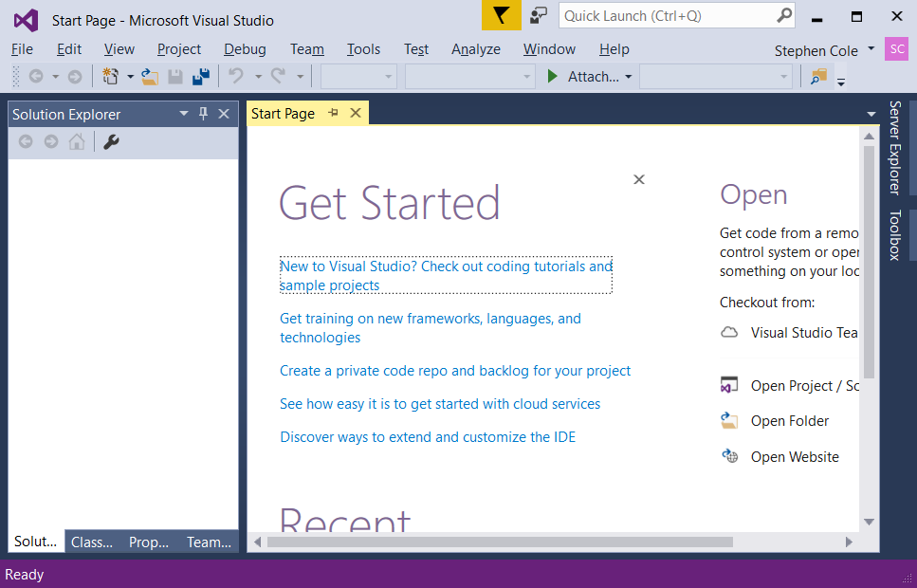Click the Open Website globe icon
Image resolution: width=917 pixels, height=588 pixels.
click(729, 456)
